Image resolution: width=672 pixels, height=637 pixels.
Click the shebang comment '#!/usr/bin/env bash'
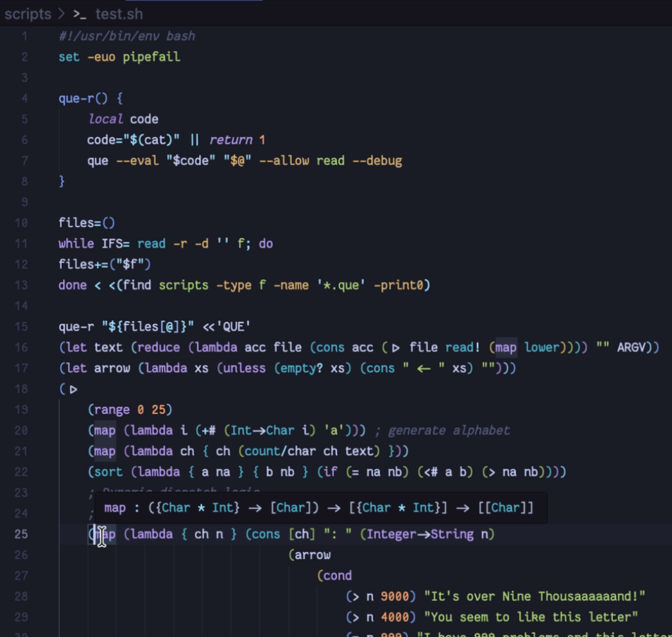click(127, 36)
